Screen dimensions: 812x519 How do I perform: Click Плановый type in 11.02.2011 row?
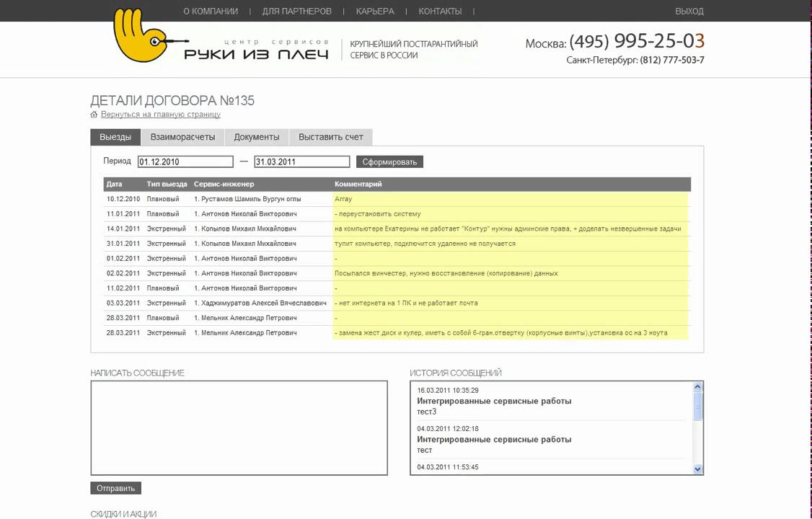click(x=162, y=288)
